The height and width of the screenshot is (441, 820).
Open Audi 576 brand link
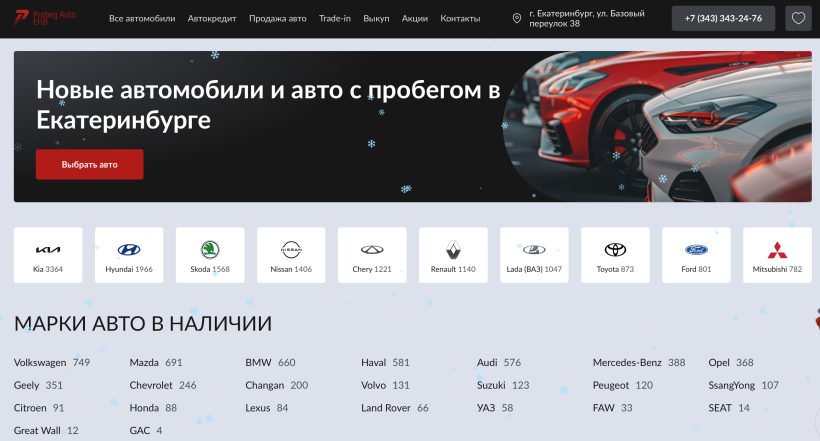click(499, 363)
